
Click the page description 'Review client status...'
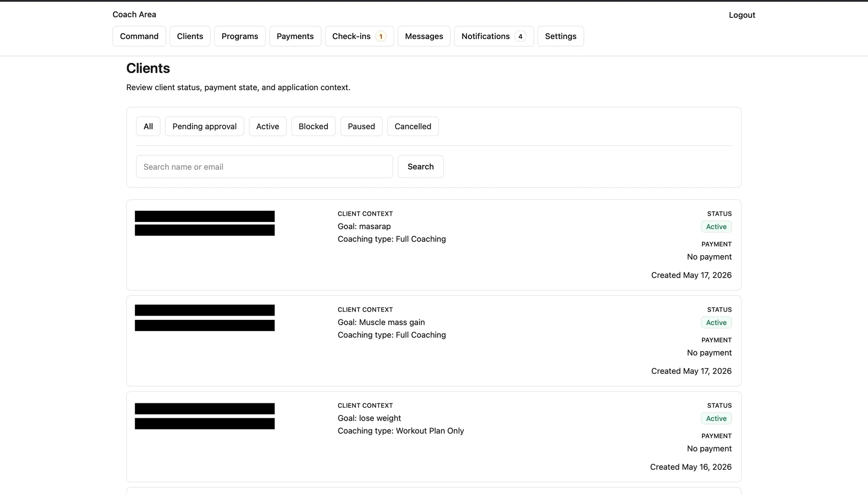point(238,87)
